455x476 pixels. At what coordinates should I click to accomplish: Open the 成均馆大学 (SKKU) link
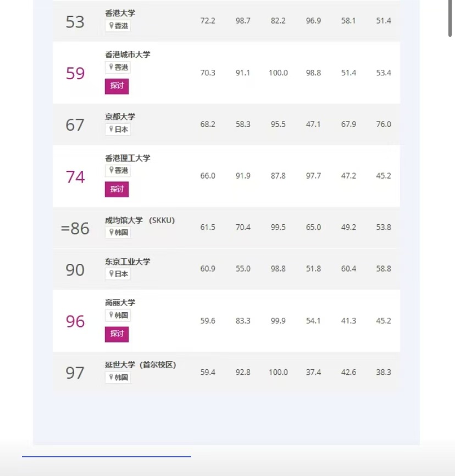point(140,220)
